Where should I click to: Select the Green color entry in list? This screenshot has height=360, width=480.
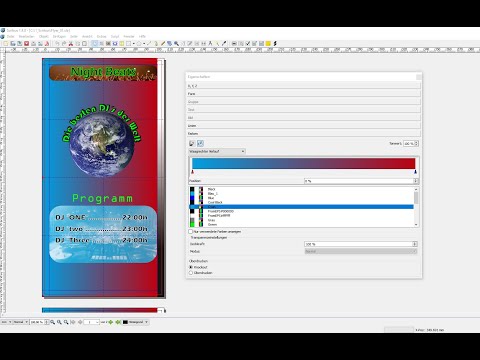click(x=212, y=225)
